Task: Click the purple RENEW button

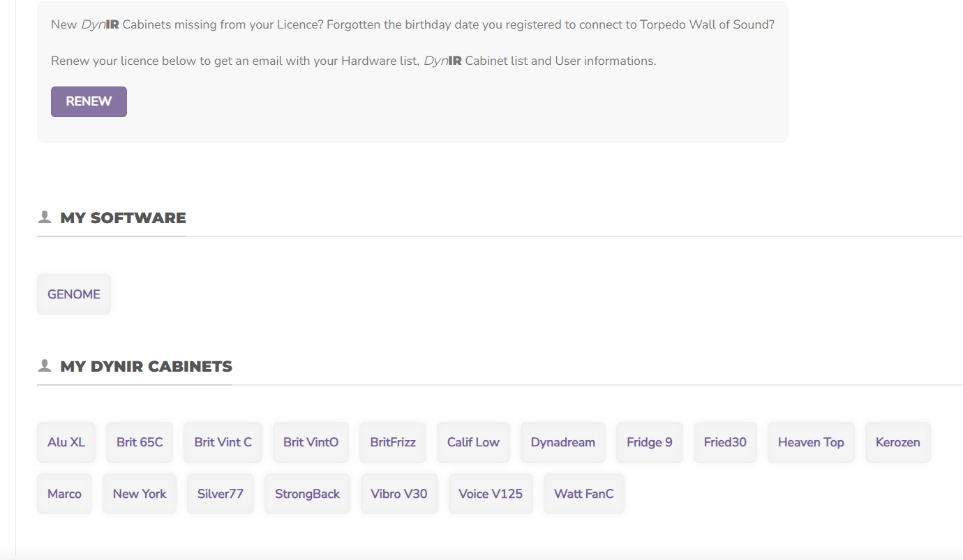Action: tap(89, 102)
